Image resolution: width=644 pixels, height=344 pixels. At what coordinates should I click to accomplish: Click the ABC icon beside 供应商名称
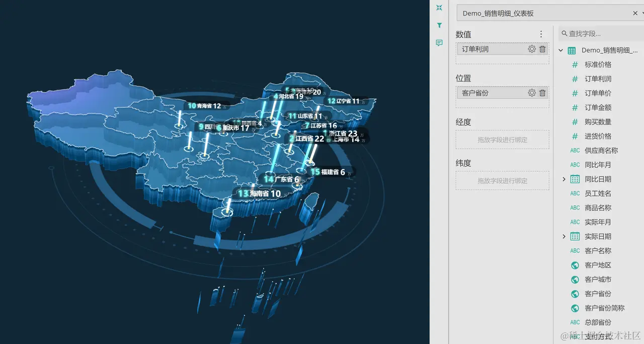(x=575, y=150)
